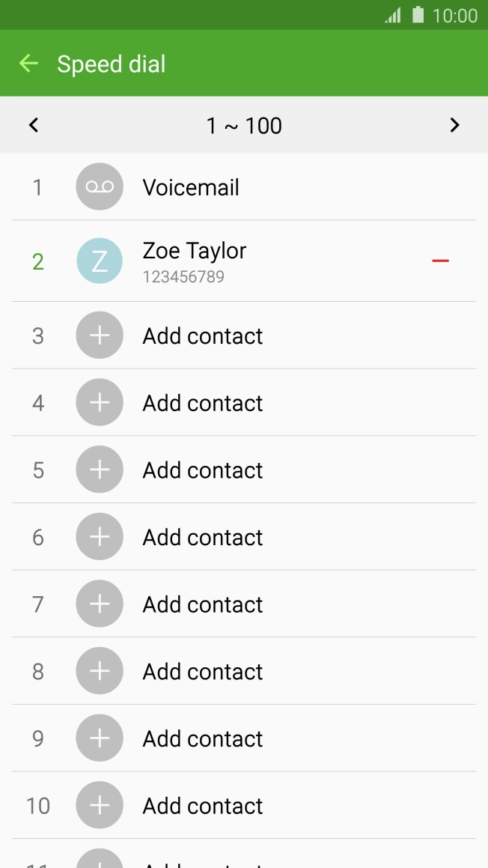Remove Zoe Taylor from speed dial
Screen dimensions: 488x868
[x=440, y=261]
